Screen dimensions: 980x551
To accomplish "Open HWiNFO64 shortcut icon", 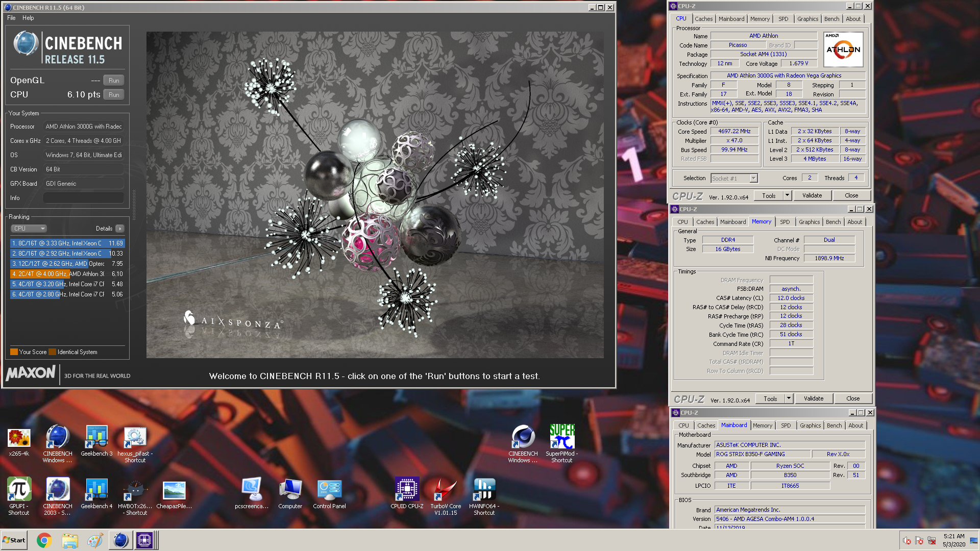I will click(x=484, y=496).
